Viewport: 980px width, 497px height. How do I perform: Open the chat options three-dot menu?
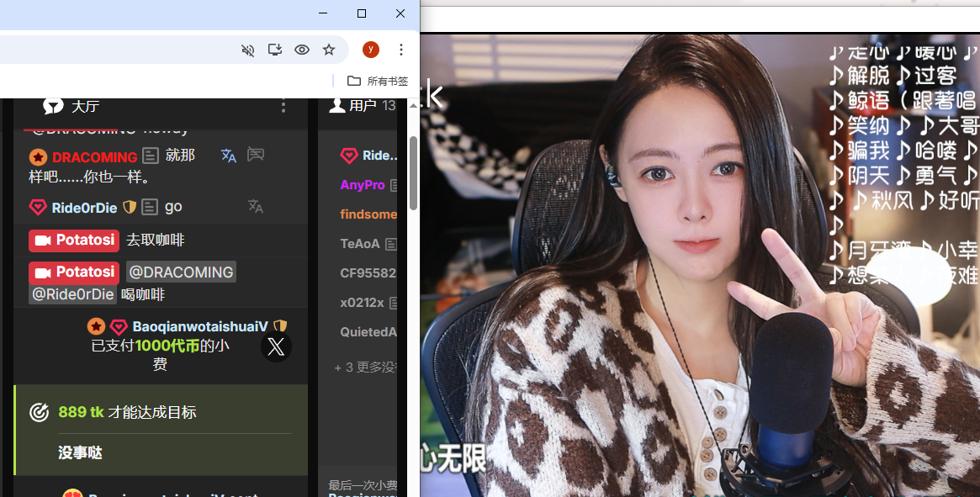pos(283,106)
